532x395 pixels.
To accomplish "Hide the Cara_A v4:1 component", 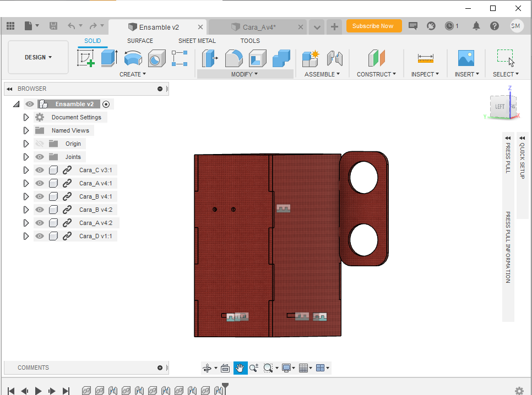I will pyautogui.click(x=40, y=183).
